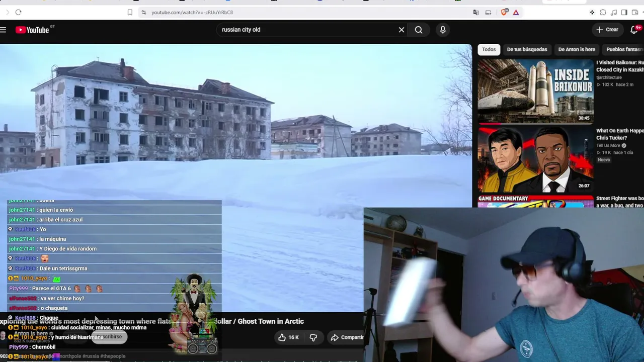Viewport: 644px width, 362px height.
Task: Visit the tjarchitecture channel name
Action: pyautogui.click(x=609, y=77)
